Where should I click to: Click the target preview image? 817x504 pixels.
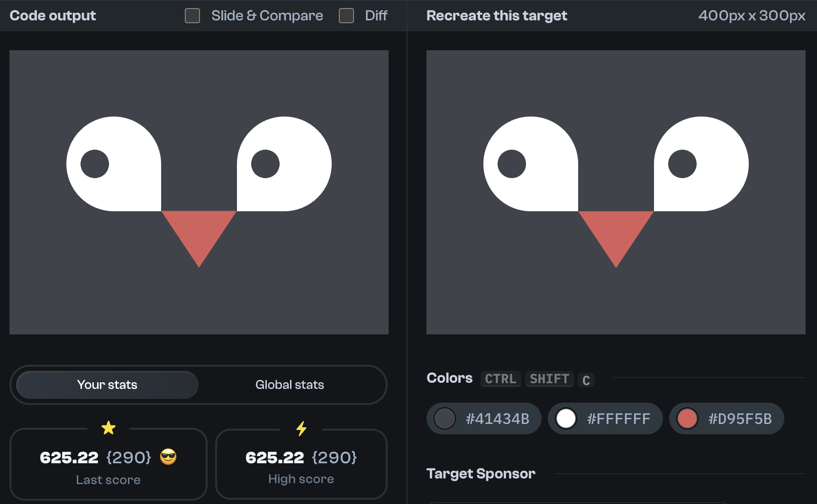[616, 192]
